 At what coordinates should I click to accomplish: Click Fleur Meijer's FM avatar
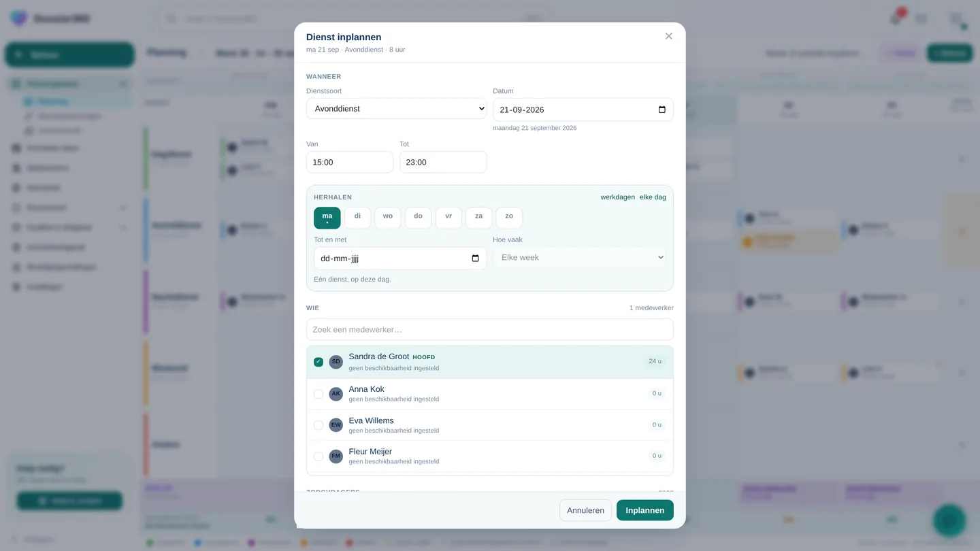tap(336, 456)
